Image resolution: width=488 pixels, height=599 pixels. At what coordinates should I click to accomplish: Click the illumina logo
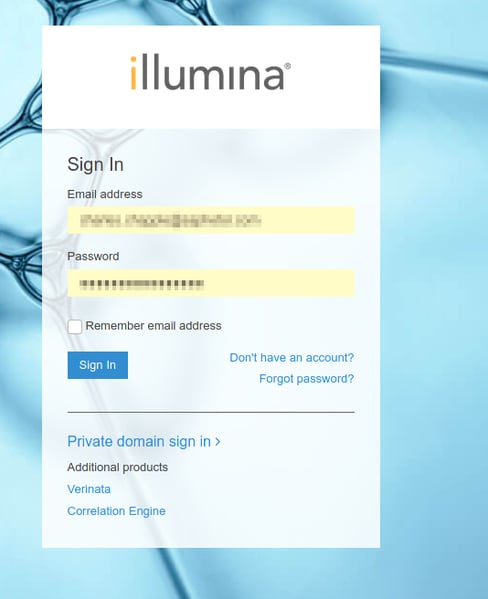[x=210, y=73]
